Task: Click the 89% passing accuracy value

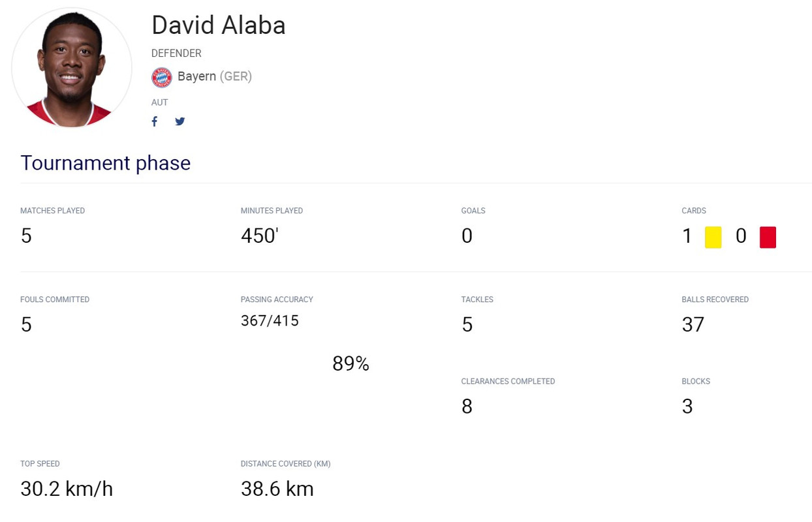Action: [x=351, y=364]
